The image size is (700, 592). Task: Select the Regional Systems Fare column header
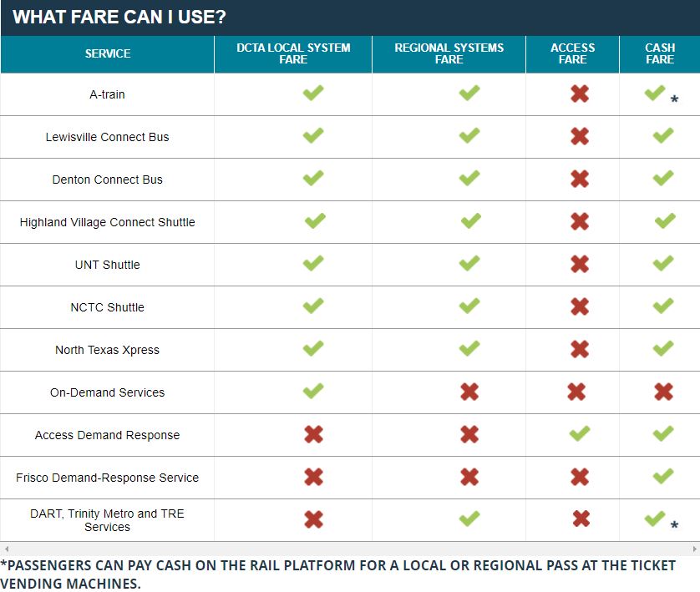(x=449, y=54)
